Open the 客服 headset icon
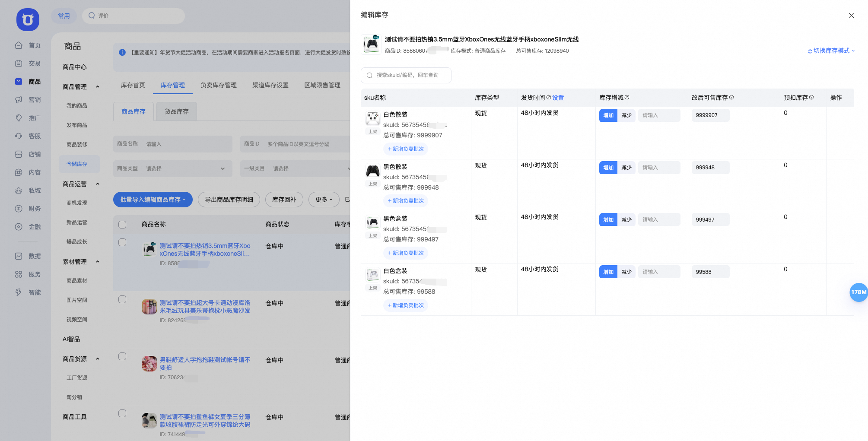868x441 pixels. [x=19, y=136]
